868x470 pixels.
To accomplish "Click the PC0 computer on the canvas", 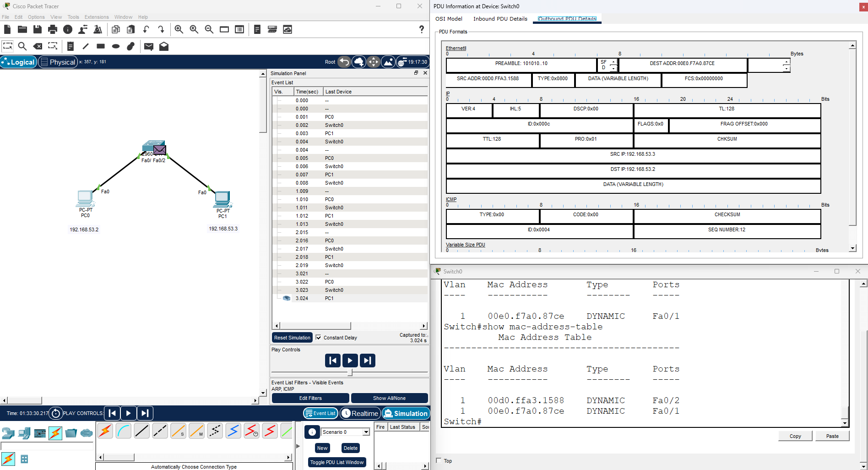I will [x=85, y=198].
